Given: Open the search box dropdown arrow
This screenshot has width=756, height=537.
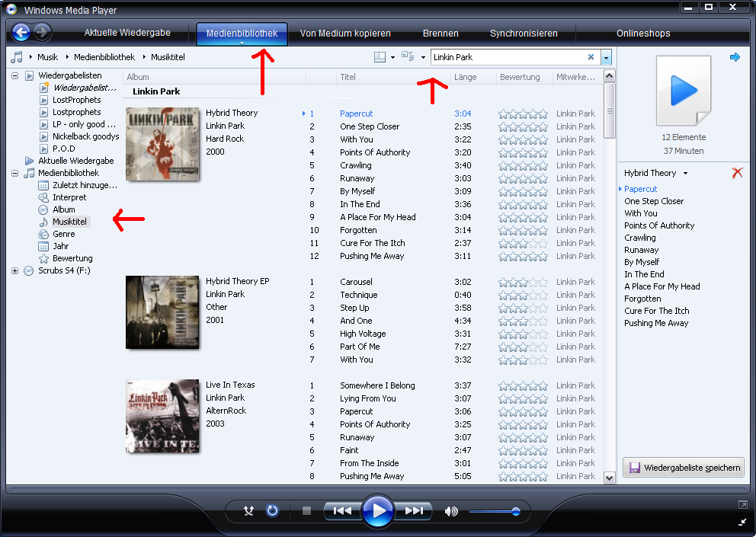Looking at the screenshot, I should pyautogui.click(x=606, y=57).
